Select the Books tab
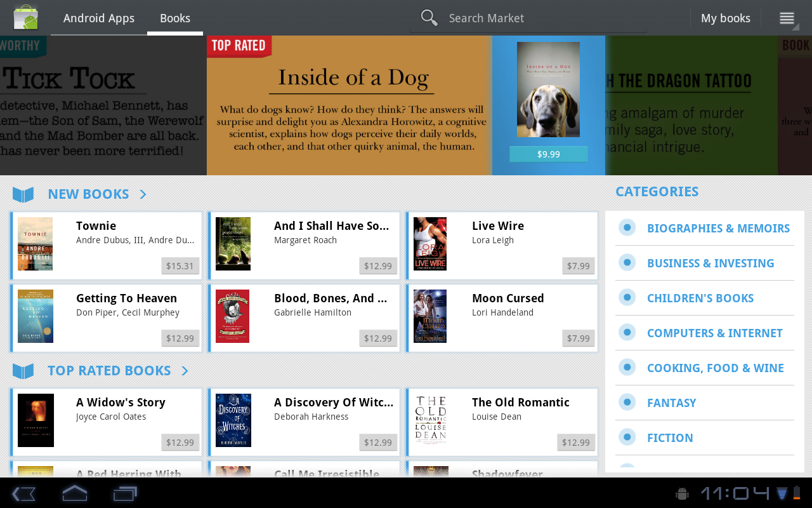This screenshot has width=812, height=508. pyautogui.click(x=175, y=18)
